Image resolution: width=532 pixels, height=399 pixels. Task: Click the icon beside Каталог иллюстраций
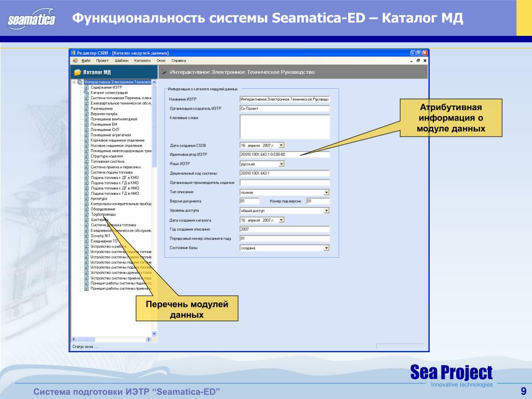point(87,92)
